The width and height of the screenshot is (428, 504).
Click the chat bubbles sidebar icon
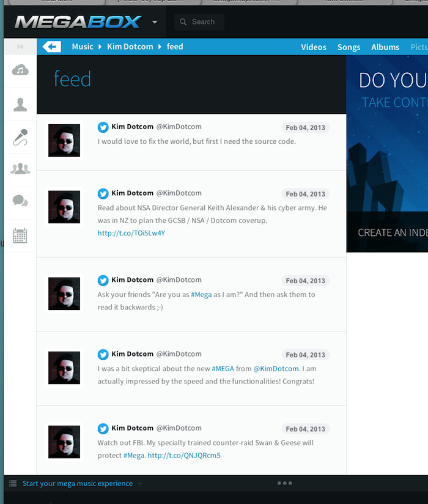click(x=20, y=201)
